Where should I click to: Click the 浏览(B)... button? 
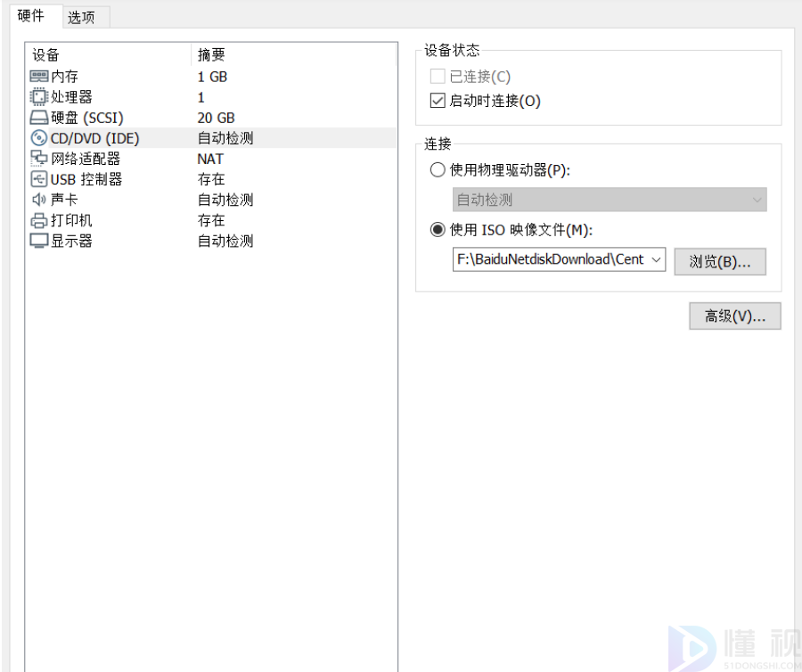click(x=720, y=261)
